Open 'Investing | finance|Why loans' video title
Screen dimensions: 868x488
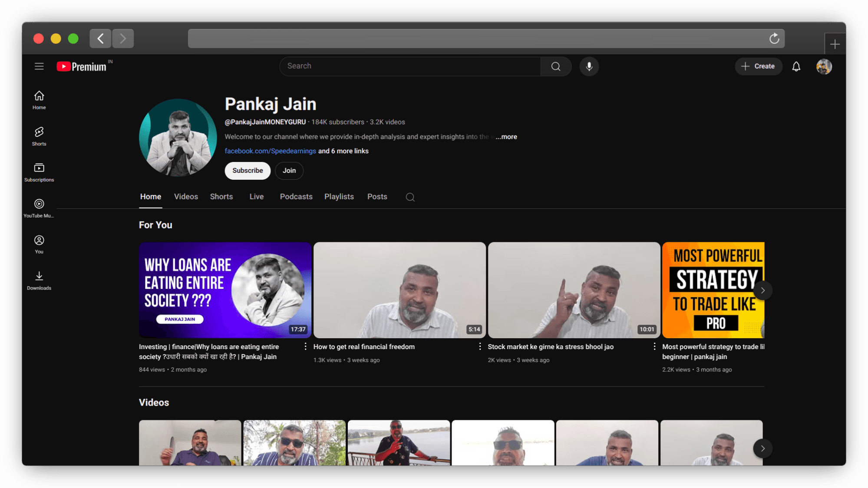tap(209, 352)
